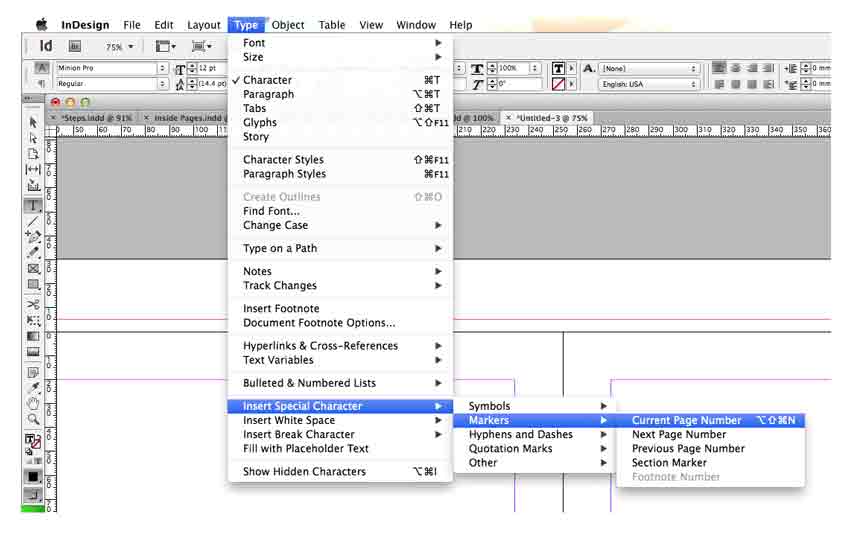The width and height of the screenshot is (850, 536).
Task: Click the toolbox fill and stroke swatch
Action: tap(33, 441)
